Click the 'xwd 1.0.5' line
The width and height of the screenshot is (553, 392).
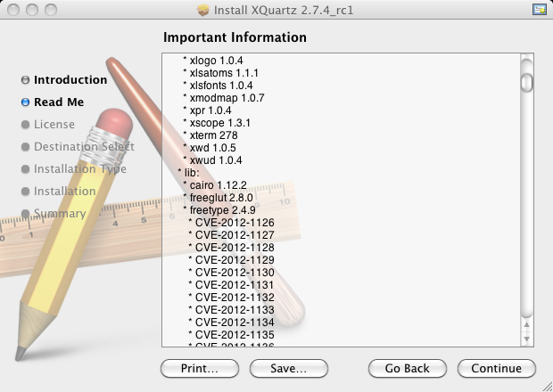(209, 148)
